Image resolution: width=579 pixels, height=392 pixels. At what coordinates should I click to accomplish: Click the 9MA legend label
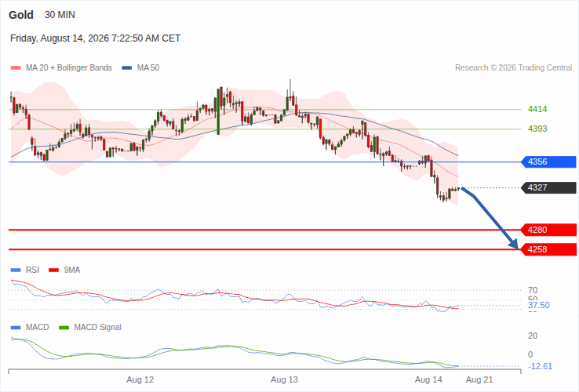tap(72, 270)
